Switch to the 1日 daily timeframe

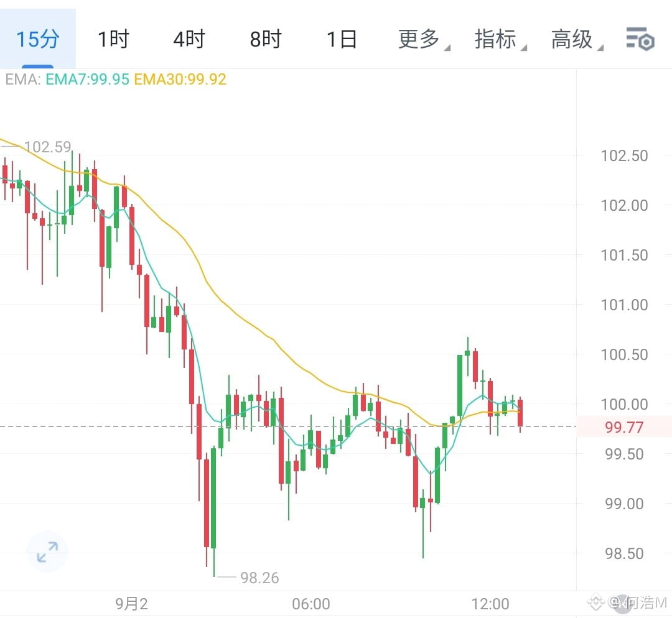pos(342,39)
